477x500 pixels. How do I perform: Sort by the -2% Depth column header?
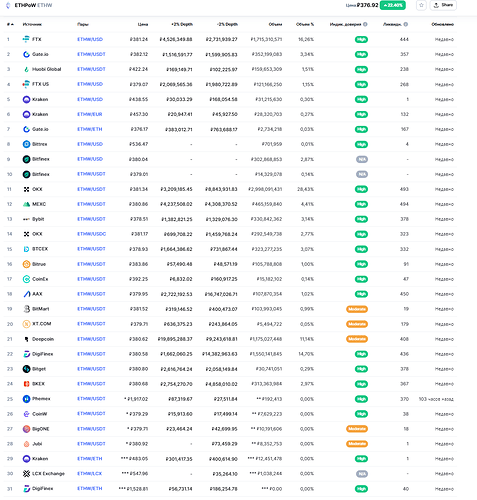point(227,24)
